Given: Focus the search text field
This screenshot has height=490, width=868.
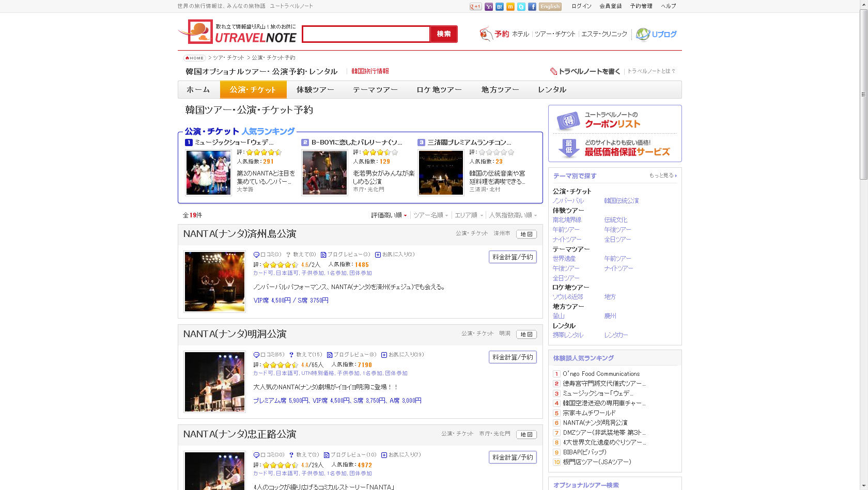Looking at the screenshot, I should tap(366, 34).
